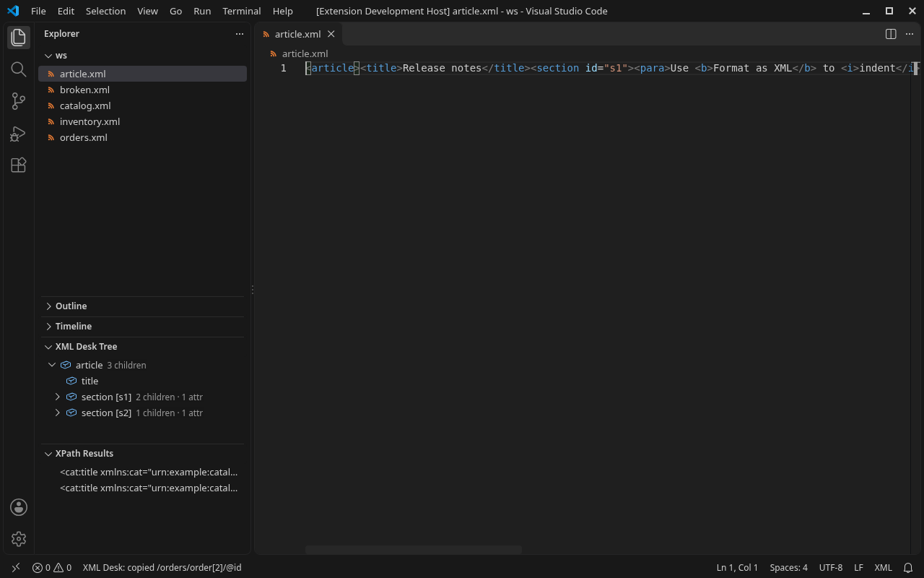Collapse the article node in tree
Screen dimensions: 924x578
[x=52, y=366]
